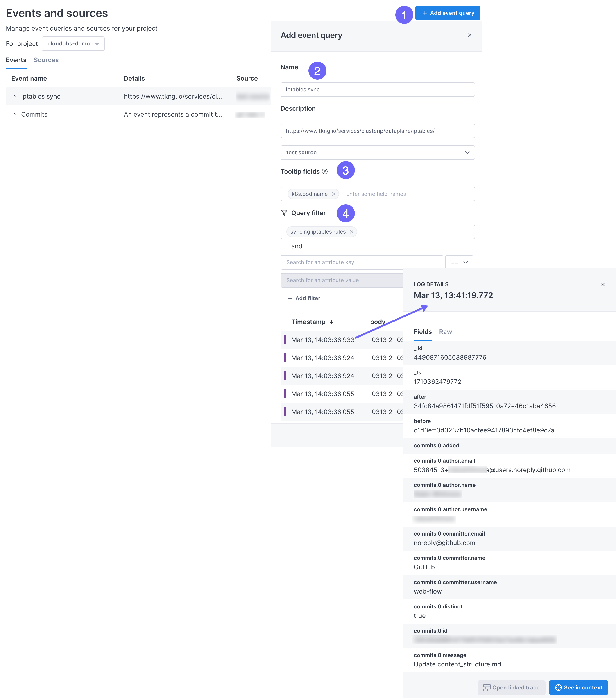This screenshot has height=698, width=616.
Task: Expand the Commits event row
Action: pos(15,114)
